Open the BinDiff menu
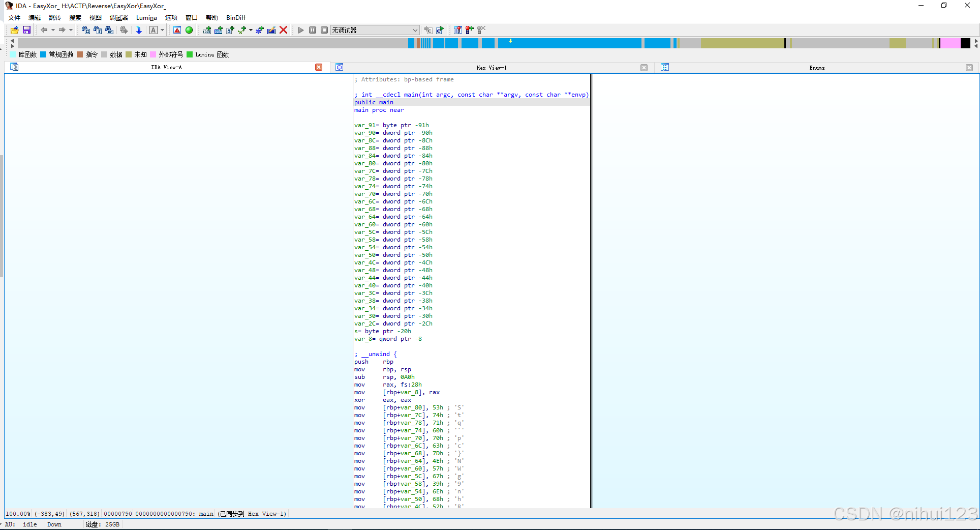The height and width of the screenshot is (530, 980). point(236,17)
